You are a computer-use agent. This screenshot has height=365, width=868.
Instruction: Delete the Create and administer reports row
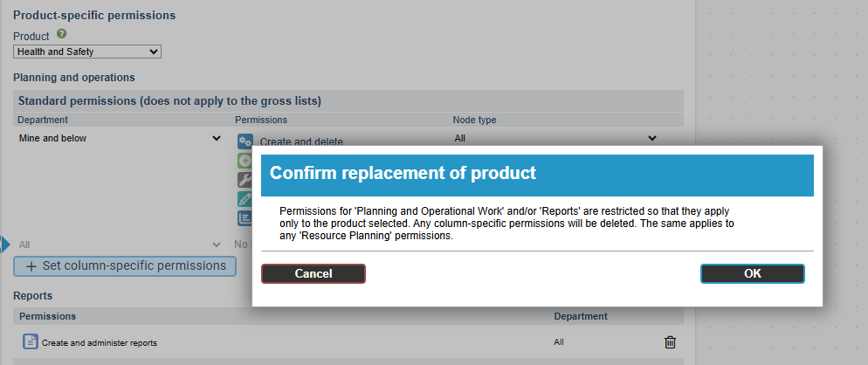(x=670, y=342)
